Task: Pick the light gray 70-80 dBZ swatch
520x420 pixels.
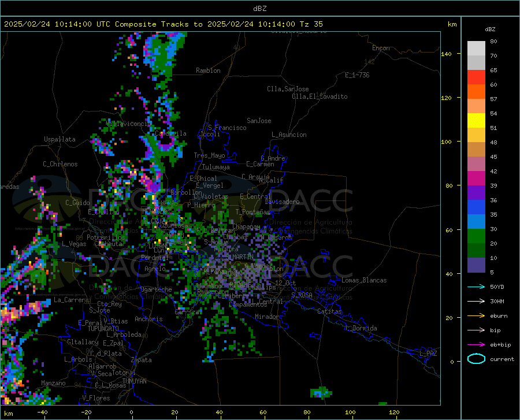Action: (x=476, y=49)
